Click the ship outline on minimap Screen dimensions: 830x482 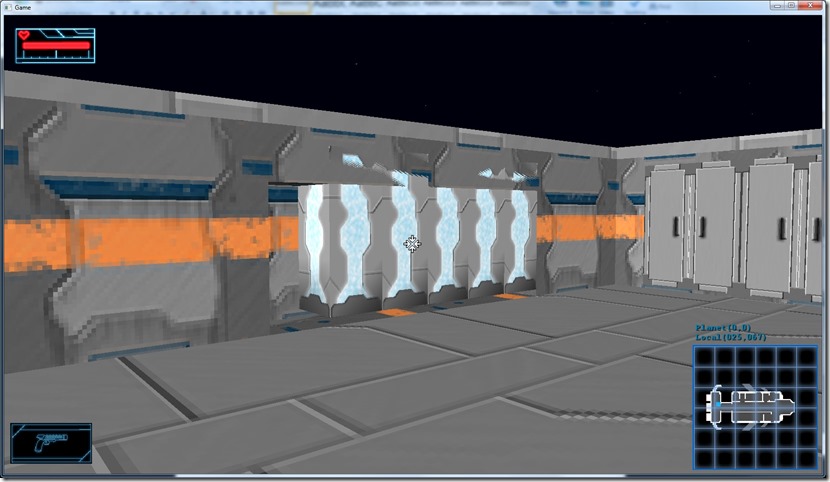point(750,407)
